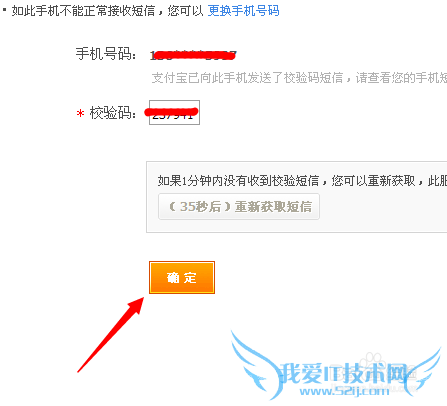Click the notice text 如果1分钟内没有收到校验短信
This screenshot has height=406, width=447.
[x=238, y=181]
